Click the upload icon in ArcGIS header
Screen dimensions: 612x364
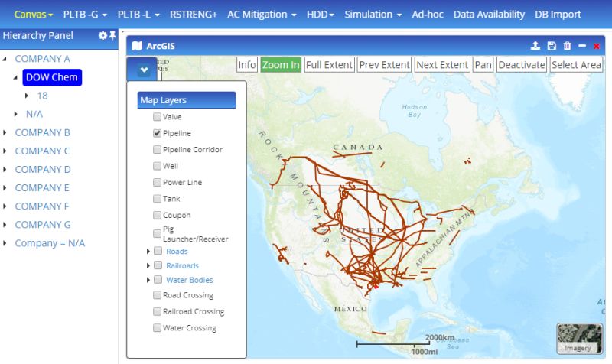535,46
